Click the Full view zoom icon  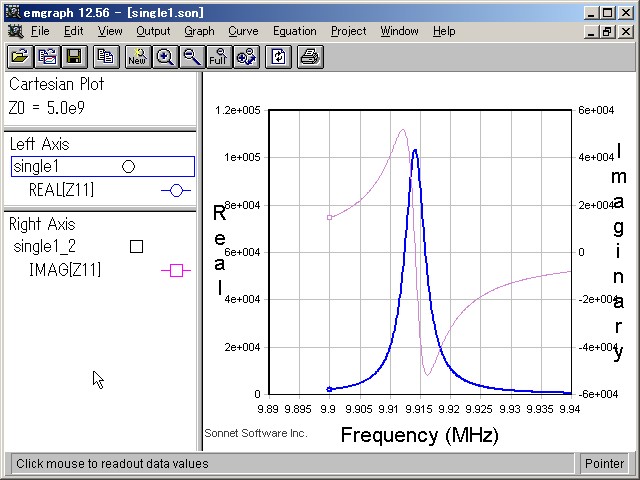click(x=219, y=57)
